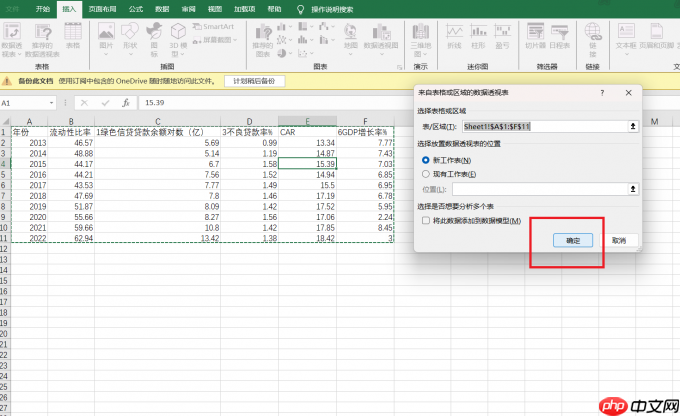Click the row 5 header
This screenshot has width=680, height=416.
pyautogui.click(x=4, y=174)
